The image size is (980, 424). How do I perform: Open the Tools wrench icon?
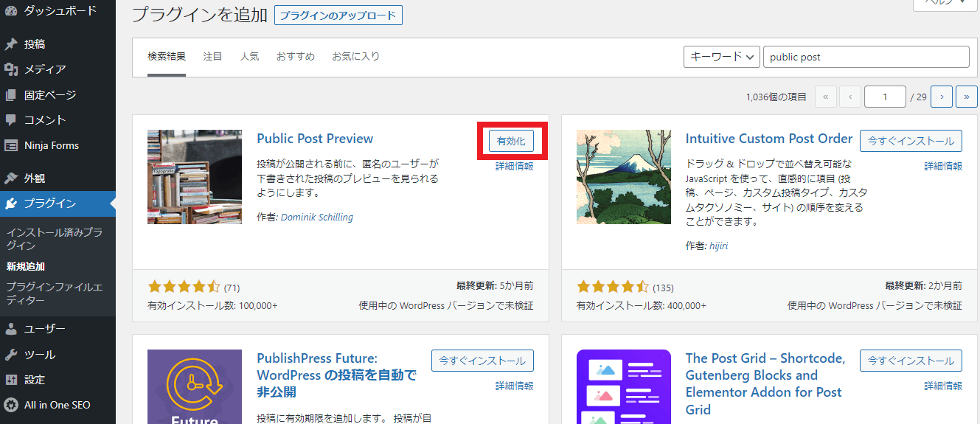pos(11,355)
